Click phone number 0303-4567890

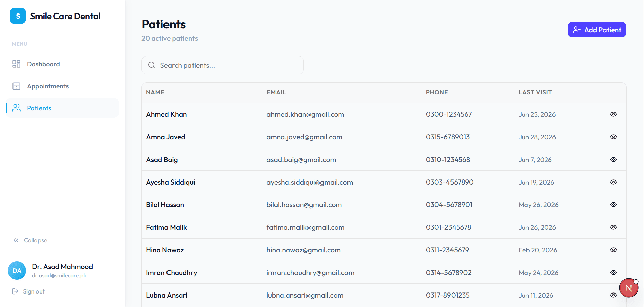point(449,182)
